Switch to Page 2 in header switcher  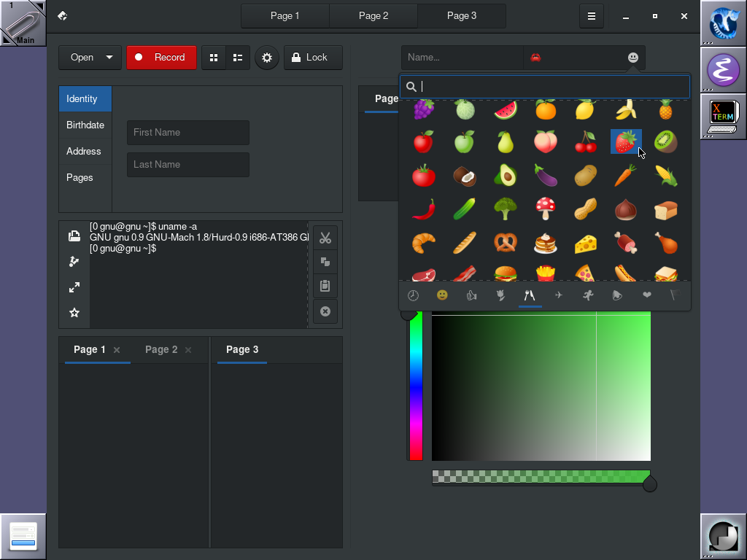point(373,16)
